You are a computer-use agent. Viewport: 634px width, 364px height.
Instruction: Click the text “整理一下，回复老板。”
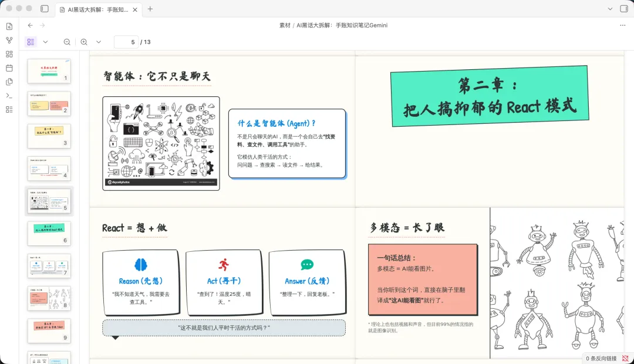pos(307,294)
